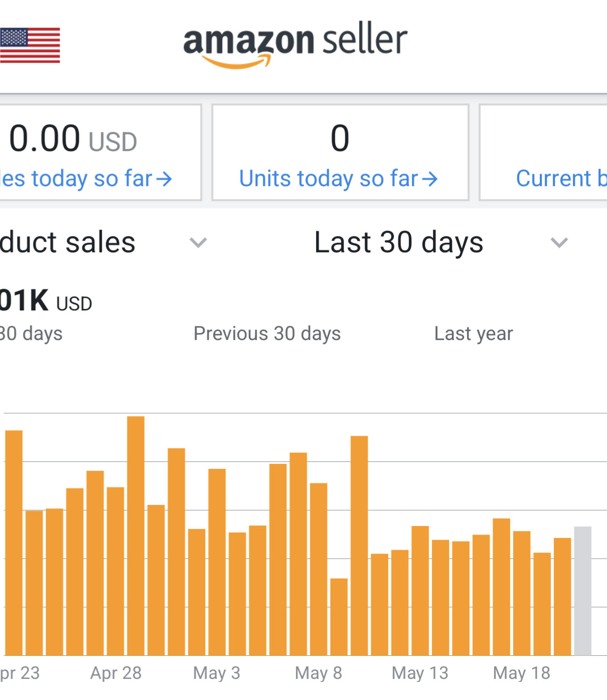Open the Current balance card

tap(543, 152)
